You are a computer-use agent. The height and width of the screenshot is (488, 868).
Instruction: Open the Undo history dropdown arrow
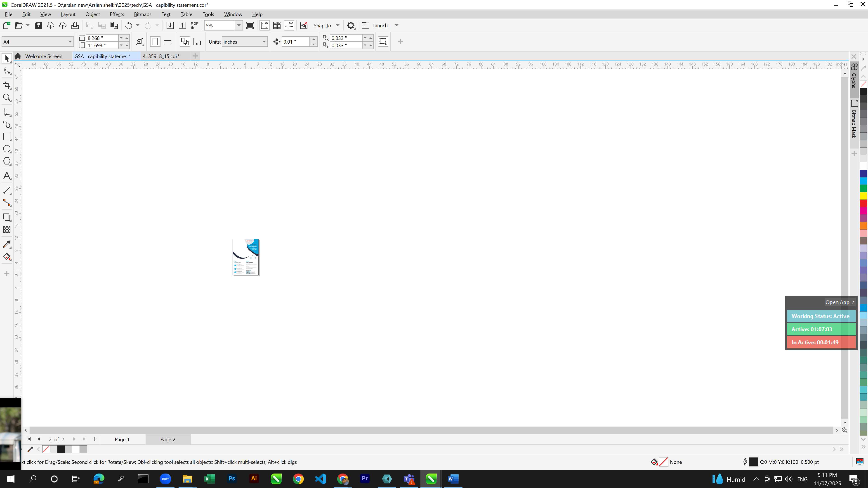(x=137, y=26)
